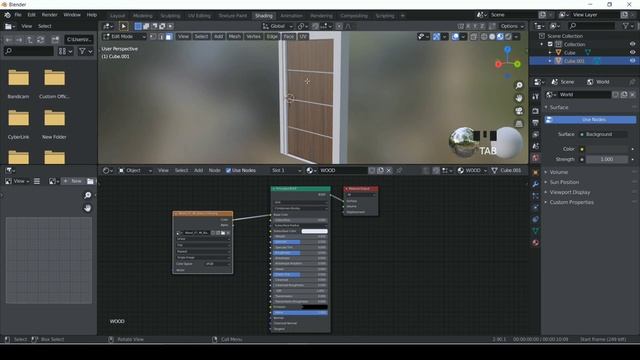Select face select mode icon

tap(169, 36)
